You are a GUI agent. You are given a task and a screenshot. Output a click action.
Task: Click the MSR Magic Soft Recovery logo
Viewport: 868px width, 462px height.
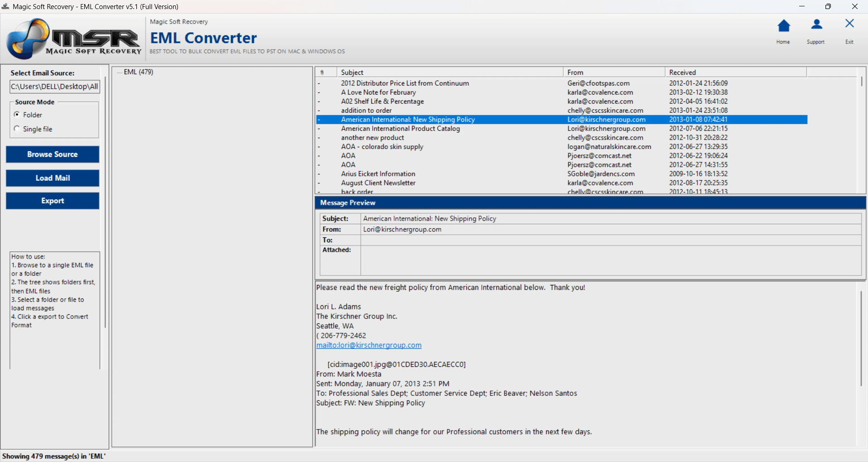click(74, 39)
